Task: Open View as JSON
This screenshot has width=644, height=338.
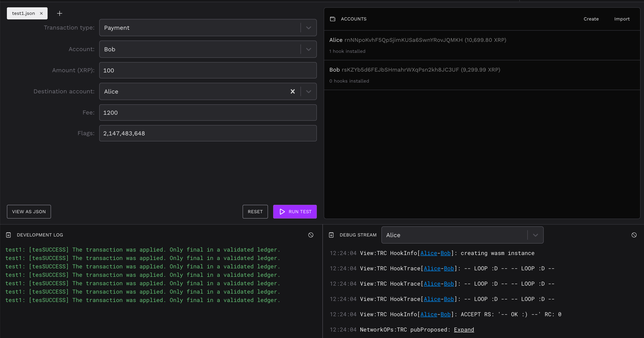Action: point(29,211)
